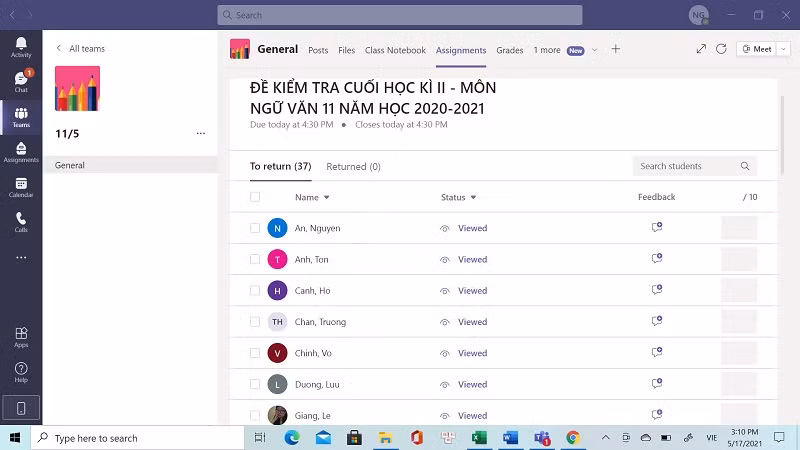Expand the '1 more' tabs dropdown
Viewport: 800px width, 450px height.
(x=595, y=50)
